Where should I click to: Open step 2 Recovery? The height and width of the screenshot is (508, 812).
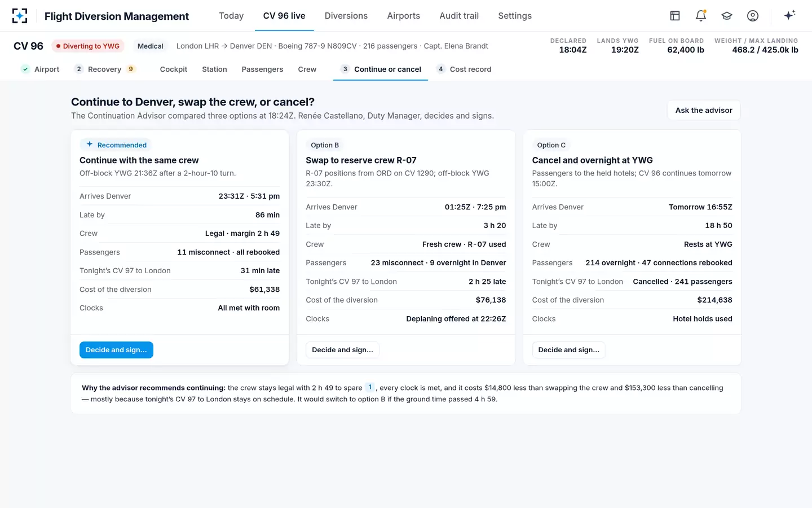pyautogui.click(x=105, y=69)
